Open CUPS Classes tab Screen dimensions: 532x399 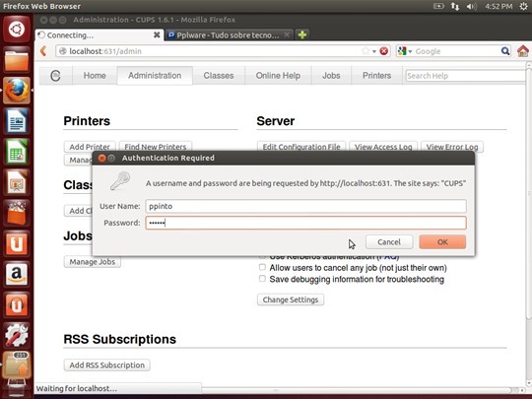coord(219,75)
